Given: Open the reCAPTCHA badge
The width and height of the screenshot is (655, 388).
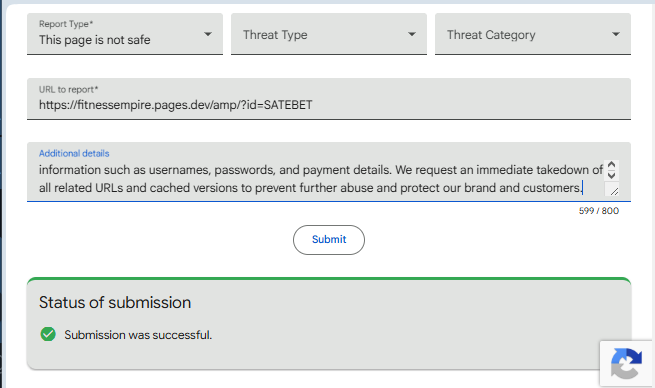Looking at the screenshot, I should coord(626,363).
